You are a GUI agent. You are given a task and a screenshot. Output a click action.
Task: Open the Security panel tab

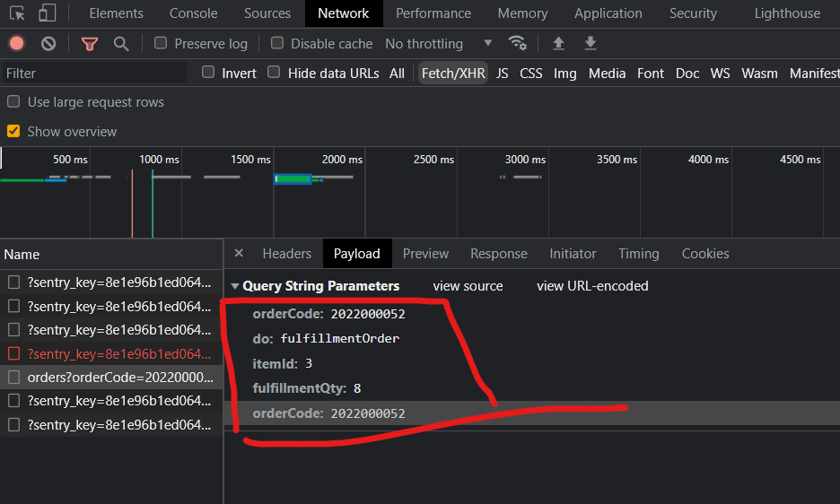point(693,13)
